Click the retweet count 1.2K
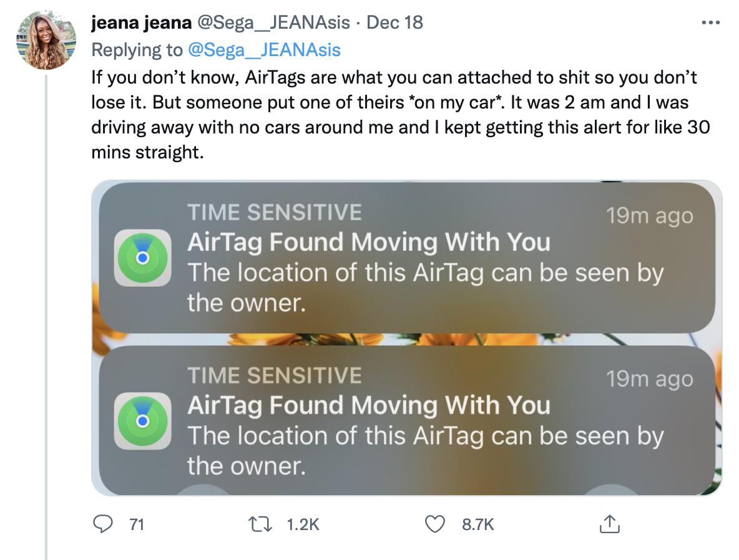The image size is (739, 560). pos(303,525)
